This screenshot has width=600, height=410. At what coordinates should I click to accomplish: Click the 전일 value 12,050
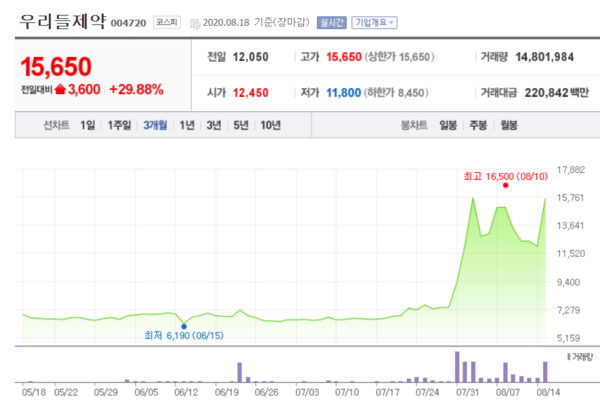pos(251,57)
